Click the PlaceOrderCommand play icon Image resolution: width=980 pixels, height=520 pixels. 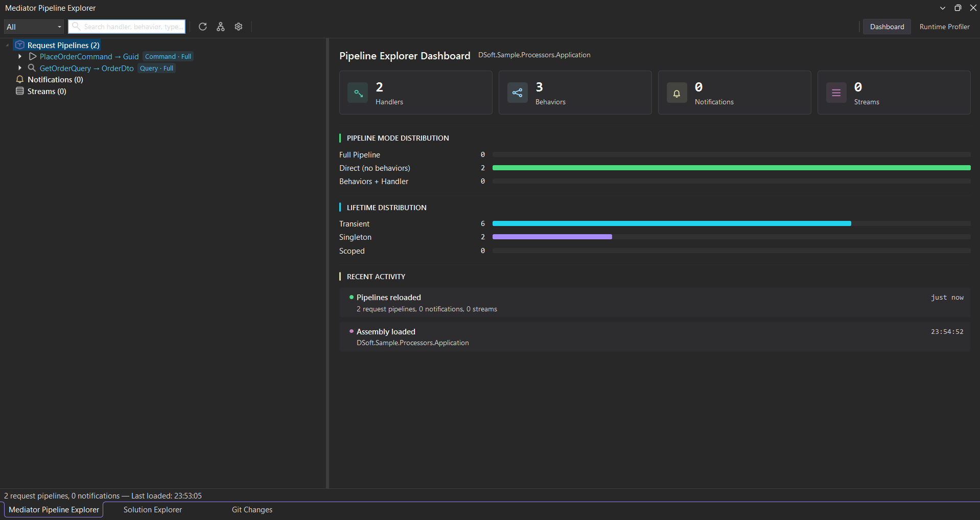tap(33, 56)
